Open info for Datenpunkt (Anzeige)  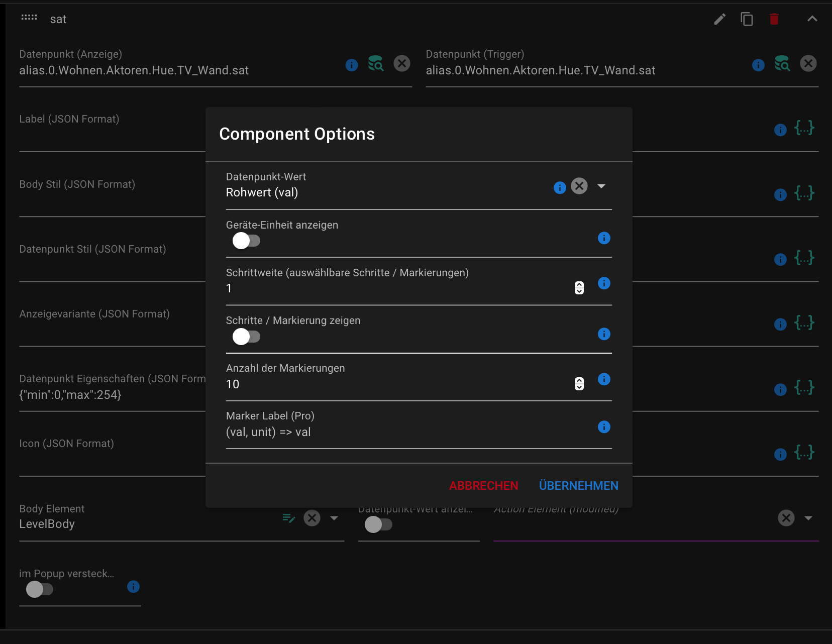tap(352, 65)
